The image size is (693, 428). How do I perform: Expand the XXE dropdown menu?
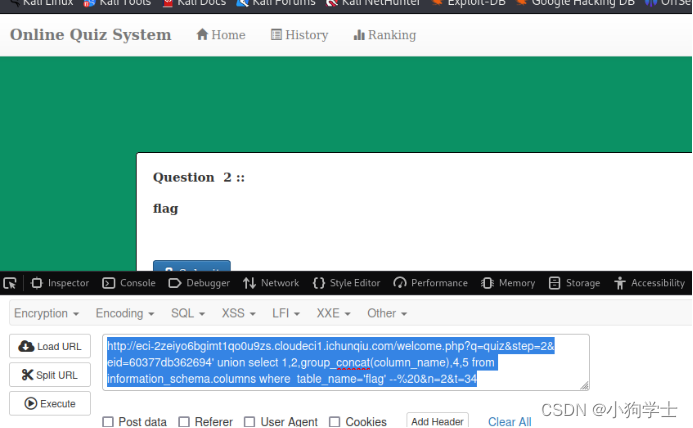333,313
